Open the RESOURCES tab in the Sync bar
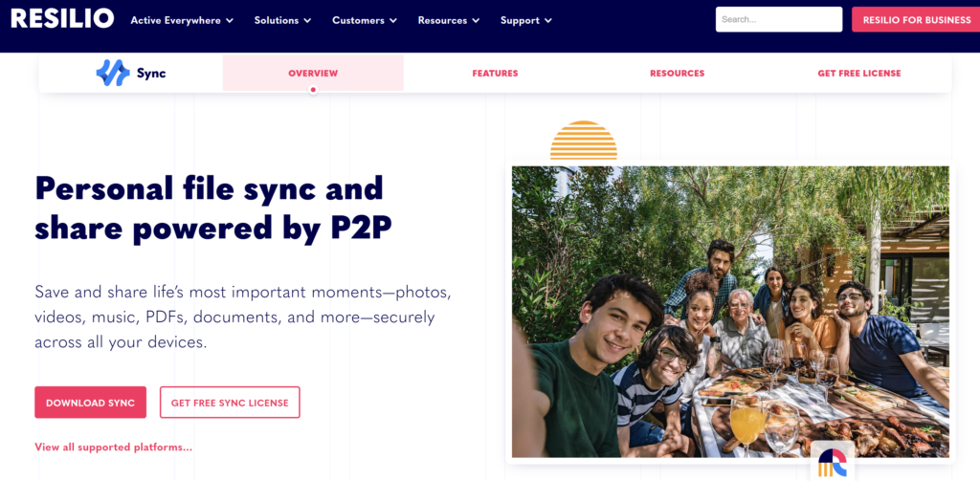Screen dimensions: 980x481 tap(677, 73)
